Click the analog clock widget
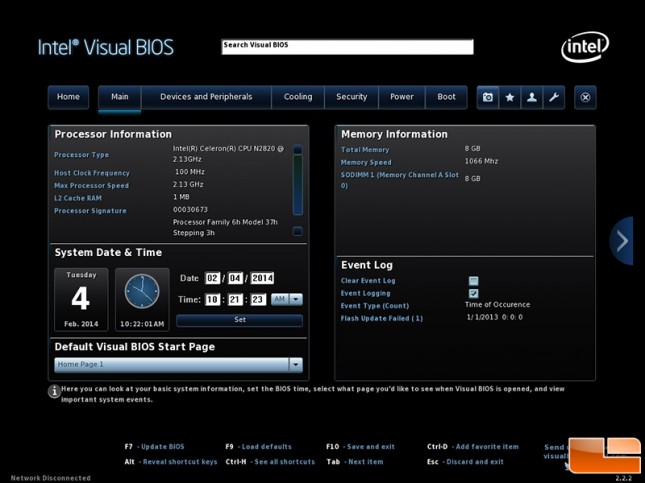Image resolution: width=645 pixels, height=483 pixels. coord(142,291)
